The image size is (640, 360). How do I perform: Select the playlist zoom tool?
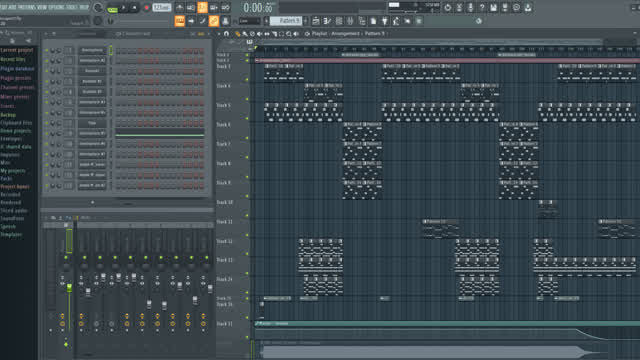pyautogui.click(x=289, y=34)
